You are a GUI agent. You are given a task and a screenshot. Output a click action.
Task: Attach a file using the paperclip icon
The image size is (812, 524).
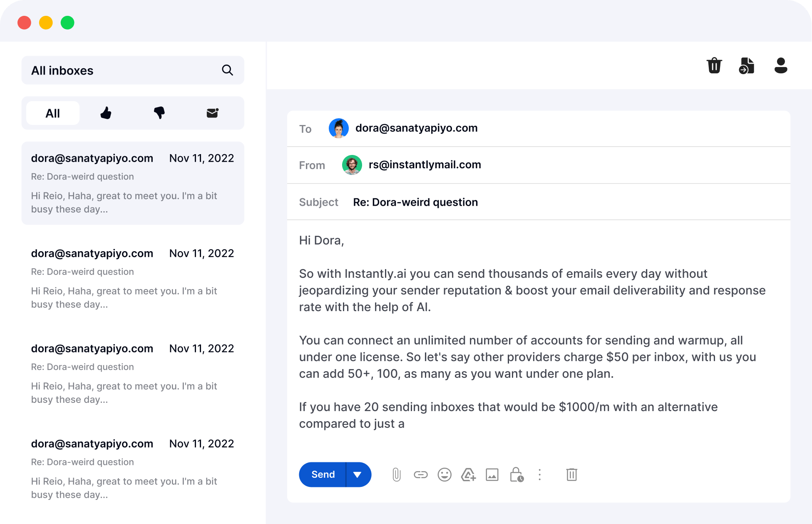click(396, 474)
